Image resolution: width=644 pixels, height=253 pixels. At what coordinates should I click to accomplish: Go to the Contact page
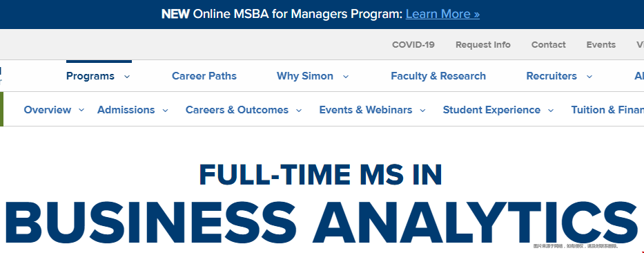point(548,44)
